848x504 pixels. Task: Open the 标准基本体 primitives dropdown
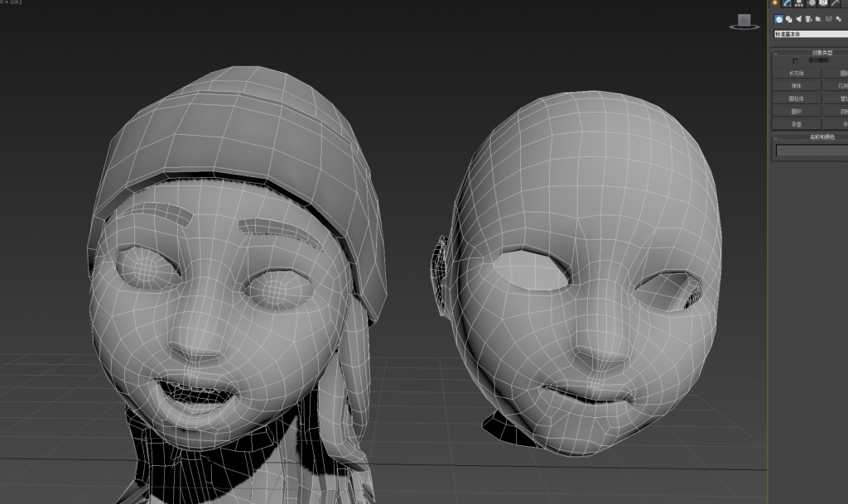click(x=811, y=34)
